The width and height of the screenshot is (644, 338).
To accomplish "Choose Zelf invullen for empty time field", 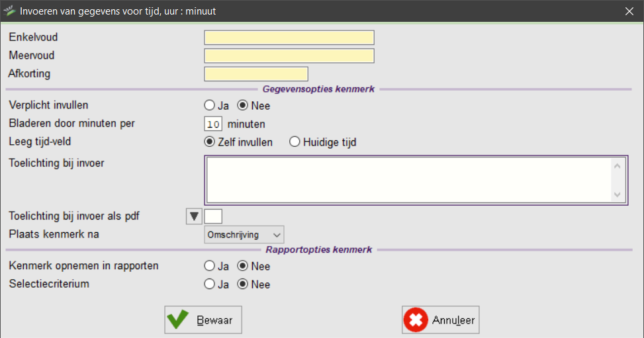I will pyautogui.click(x=210, y=142).
